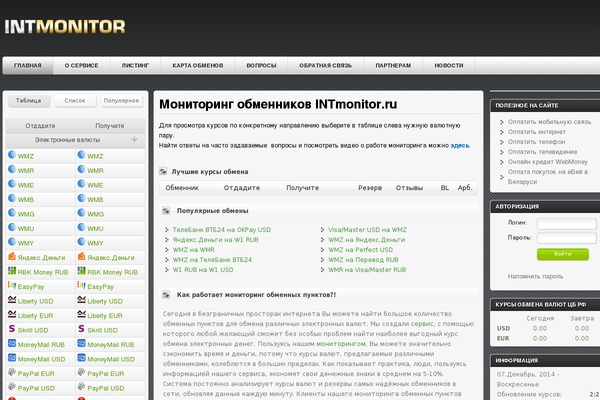The image size is (600, 400).
Task: Open Онлайн кредит WebMoney link
Action: click(548, 162)
